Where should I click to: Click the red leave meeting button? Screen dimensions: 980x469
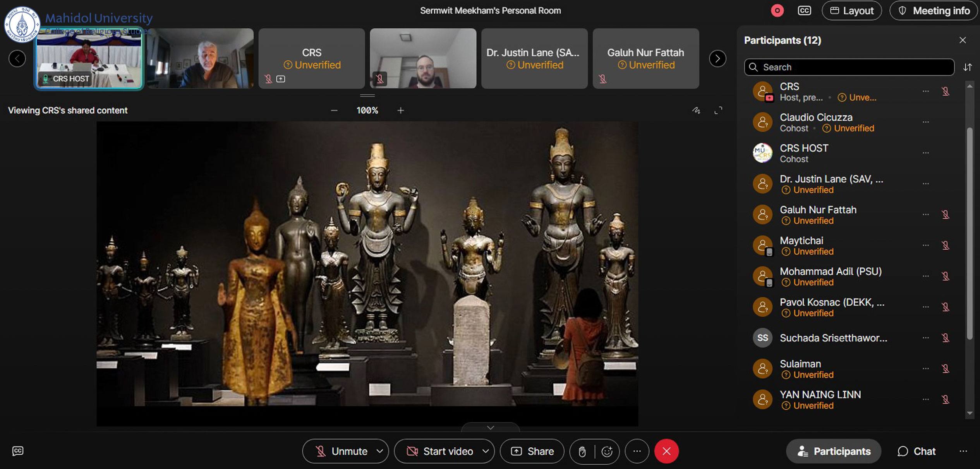click(666, 451)
